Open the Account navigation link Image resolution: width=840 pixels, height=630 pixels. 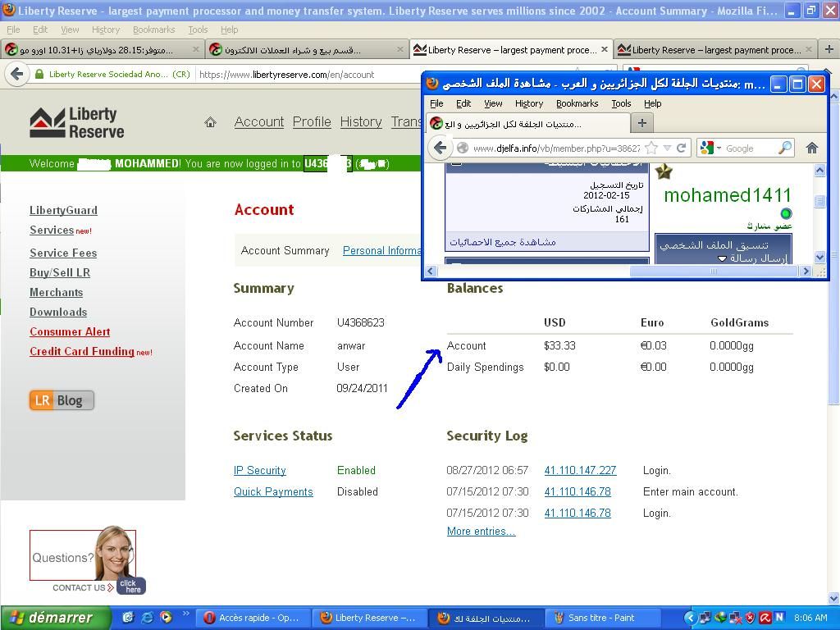coord(258,122)
